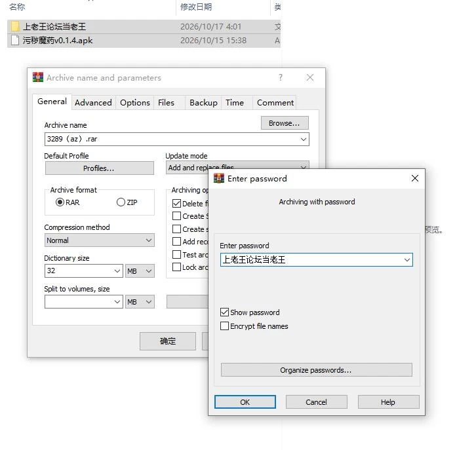Switch to the Files tab
476x450 pixels.
166,103
